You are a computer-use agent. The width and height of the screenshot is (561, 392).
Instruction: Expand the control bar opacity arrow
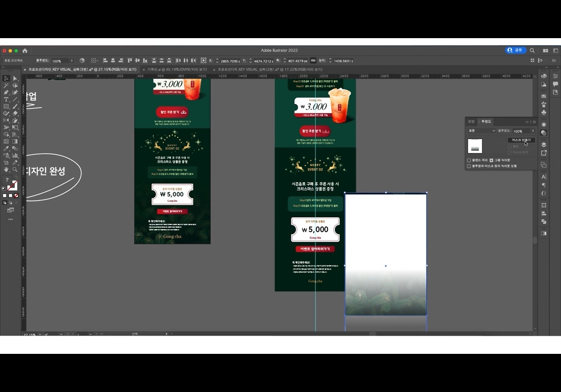click(72, 61)
